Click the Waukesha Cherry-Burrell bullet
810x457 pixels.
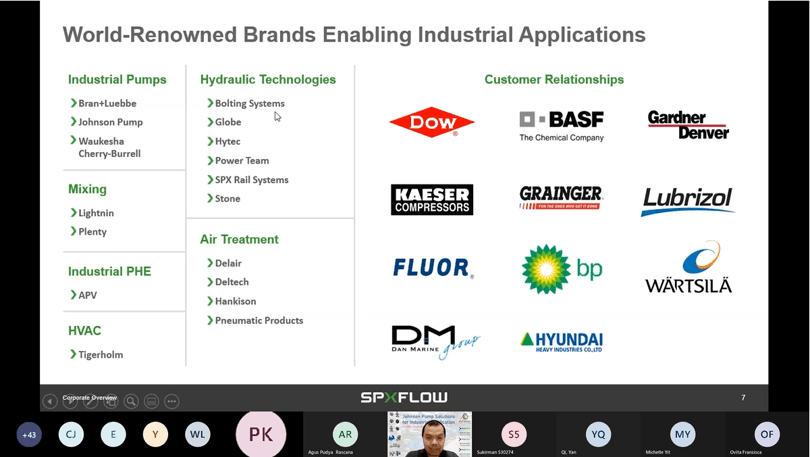click(105, 147)
